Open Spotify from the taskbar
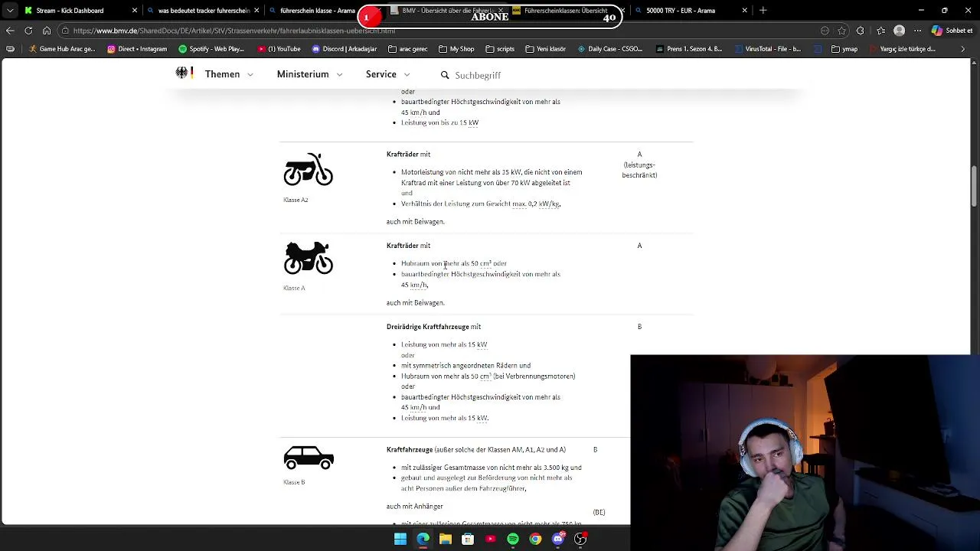Screen dimensions: 980x551 (x=513, y=539)
